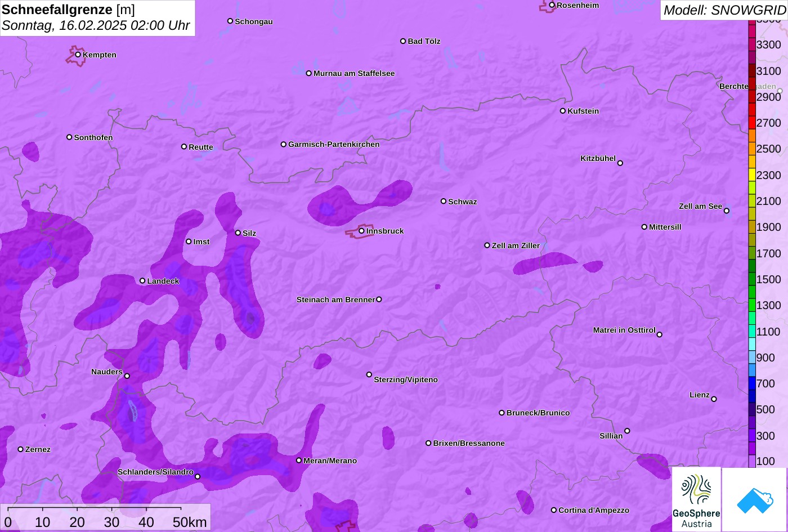Pick the Zernez location marker
This screenshot has width=788, height=532.
coord(21,449)
